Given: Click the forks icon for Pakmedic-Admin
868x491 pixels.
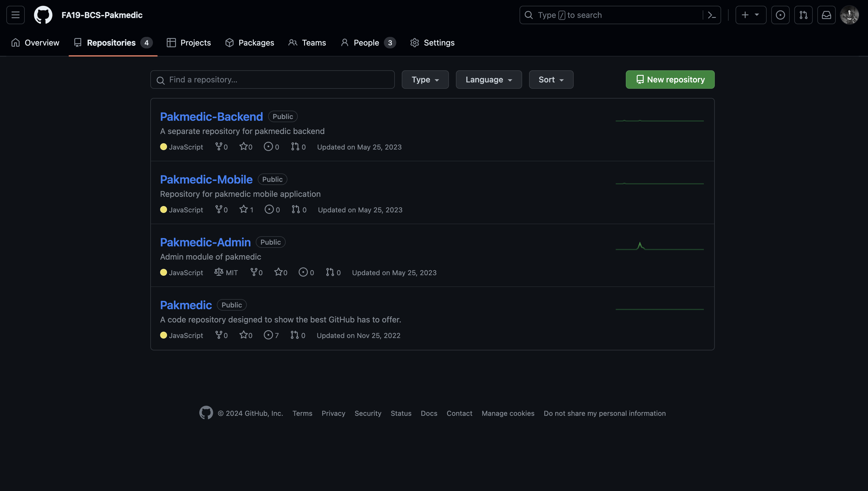Looking at the screenshot, I should tap(254, 272).
